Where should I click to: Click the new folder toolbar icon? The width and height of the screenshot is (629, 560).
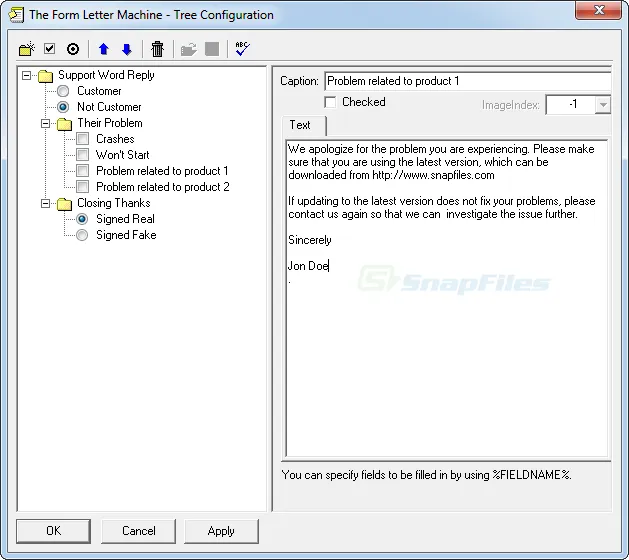(26, 49)
